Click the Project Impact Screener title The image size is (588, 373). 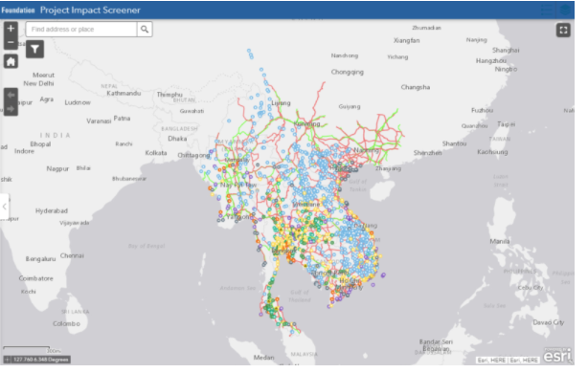click(x=90, y=11)
